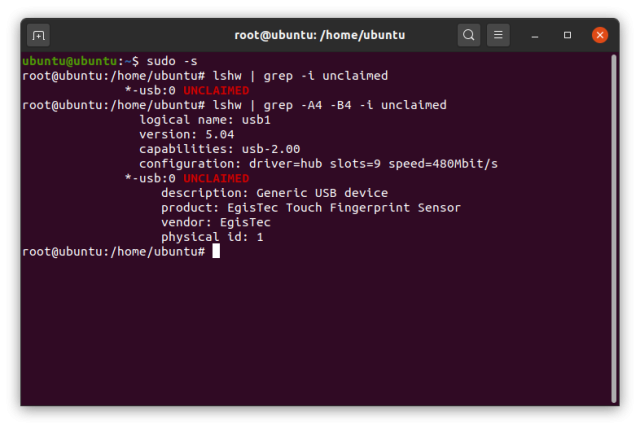Screen dimensions: 640x429
Task: Click the EgisTec Touch Fingerprint Sensor product line
Action: (x=310, y=207)
